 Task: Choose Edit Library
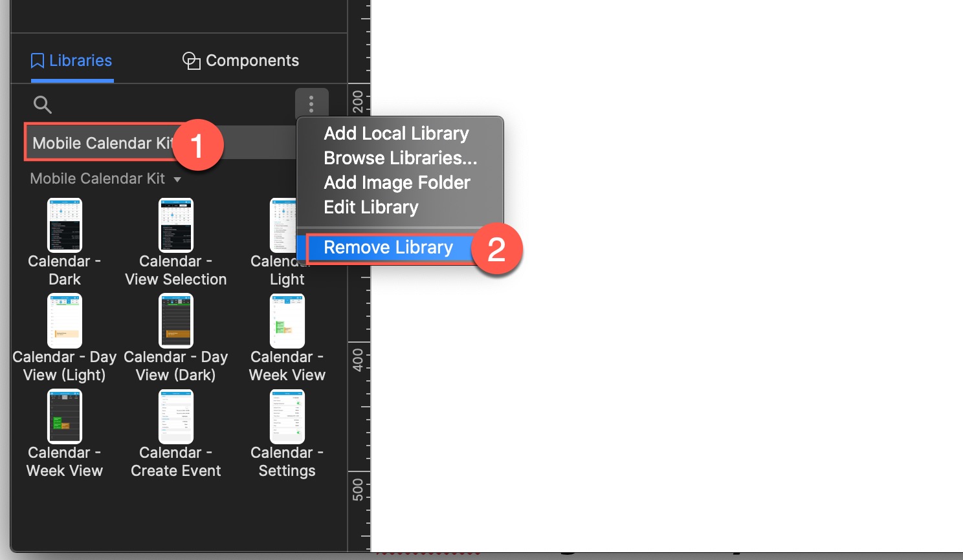(x=371, y=207)
